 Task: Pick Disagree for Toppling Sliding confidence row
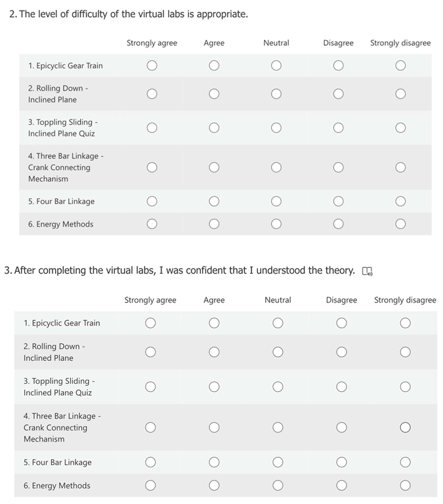341,387
